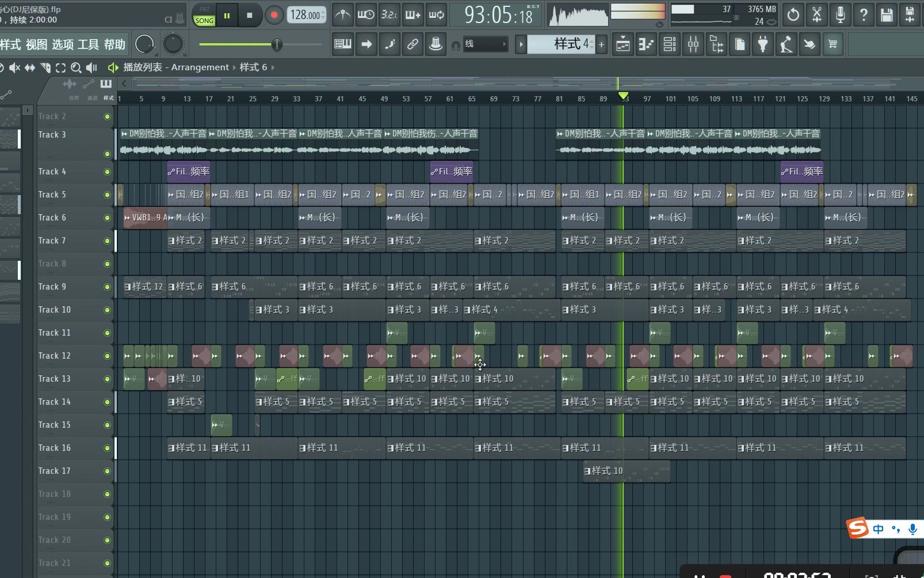The width and height of the screenshot is (924, 578).
Task: Toggle note/clip grouping link icon
Action: [413, 44]
